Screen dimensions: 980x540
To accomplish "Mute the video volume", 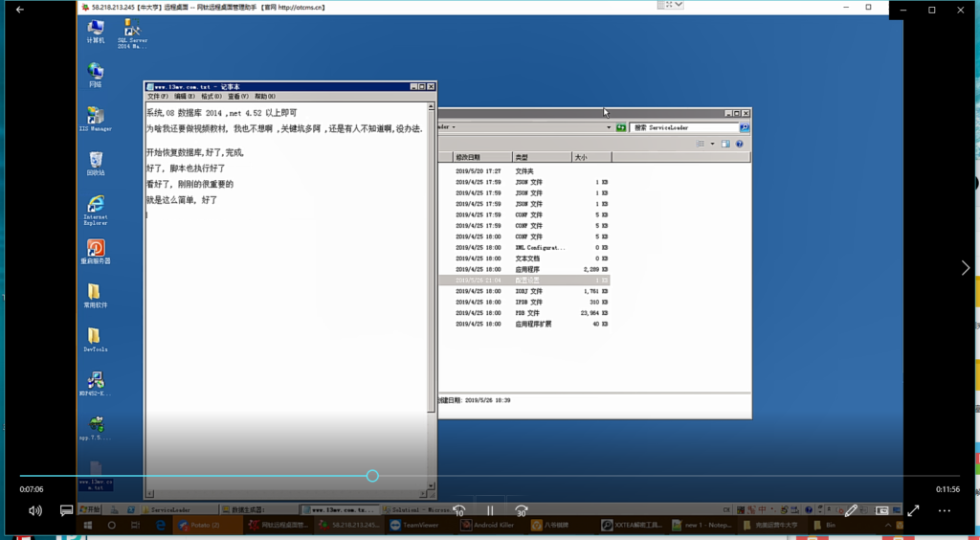I will click(35, 511).
